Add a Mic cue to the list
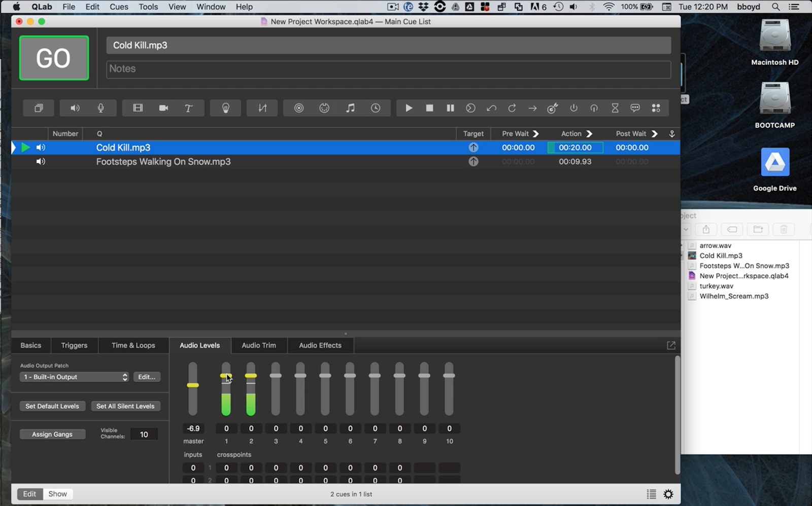The height and width of the screenshot is (506, 812). 100,107
